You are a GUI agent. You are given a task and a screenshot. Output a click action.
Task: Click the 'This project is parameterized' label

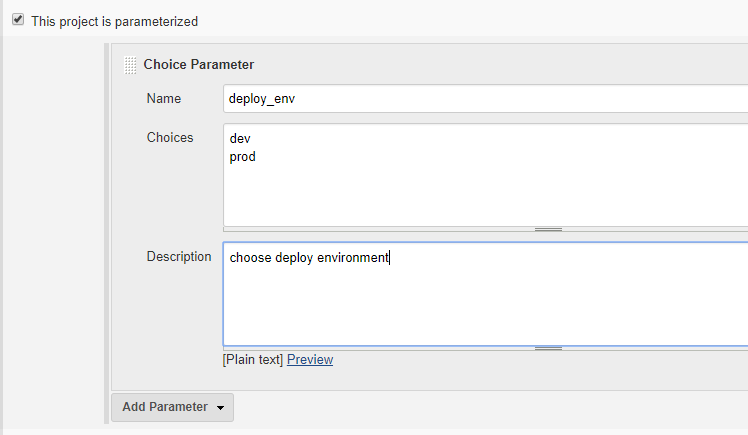(114, 21)
